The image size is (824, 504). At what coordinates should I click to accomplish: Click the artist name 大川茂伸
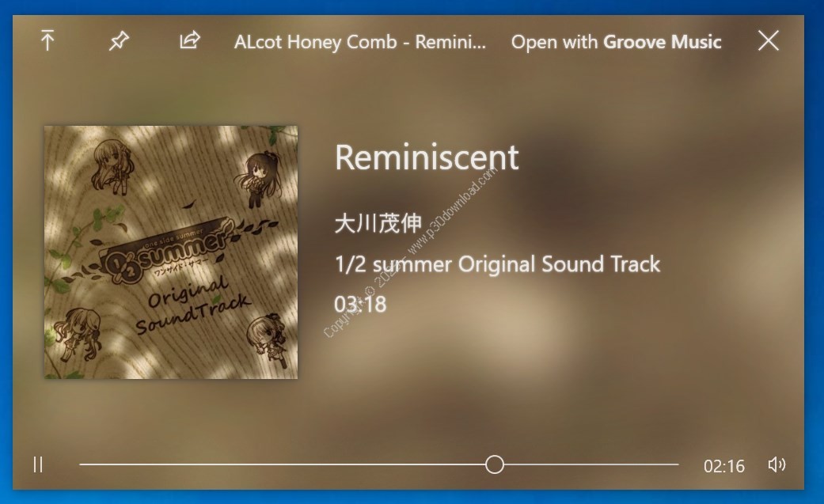coord(378,223)
